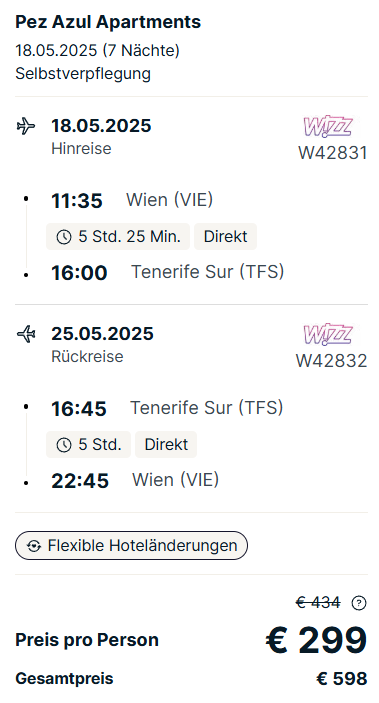The image size is (379, 703).
Task: Click the Pez Azul Apartments title
Action: 108,22
